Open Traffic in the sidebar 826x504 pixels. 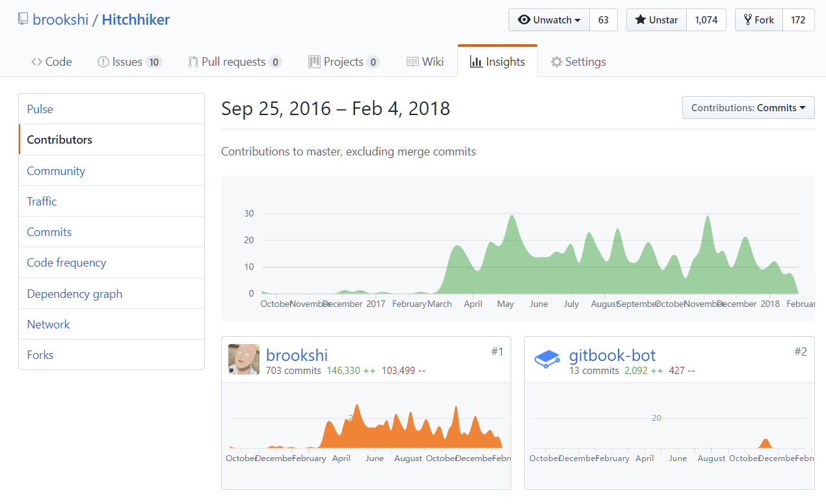point(111,201)
